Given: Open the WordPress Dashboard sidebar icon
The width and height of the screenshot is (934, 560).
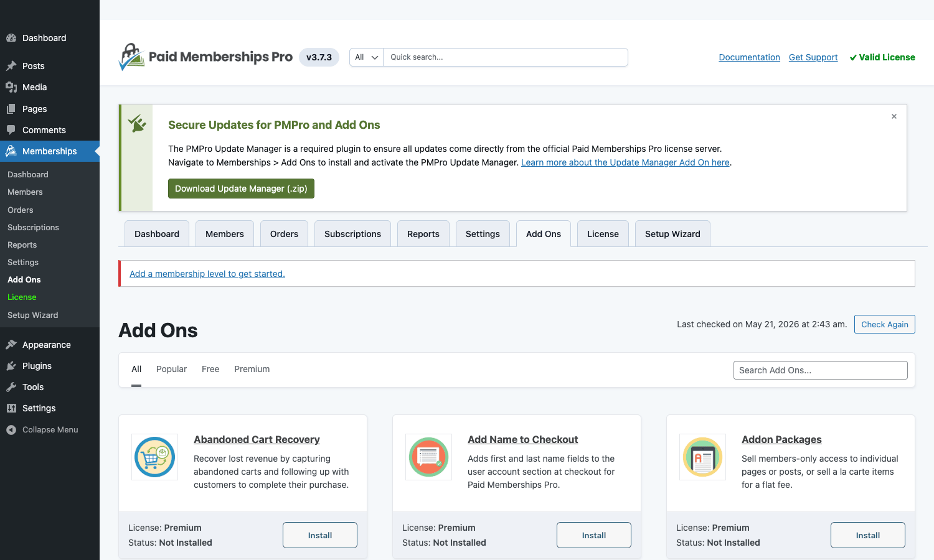Looking at the screenshot, I should click(x=11, y=38).
